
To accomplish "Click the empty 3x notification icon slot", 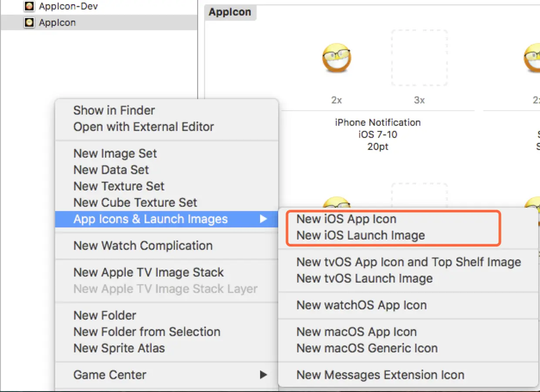I will pos(419,58).
